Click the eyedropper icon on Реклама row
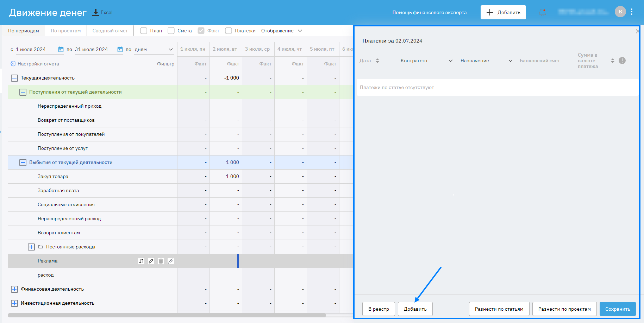The image size is (644, 323). 171,261
